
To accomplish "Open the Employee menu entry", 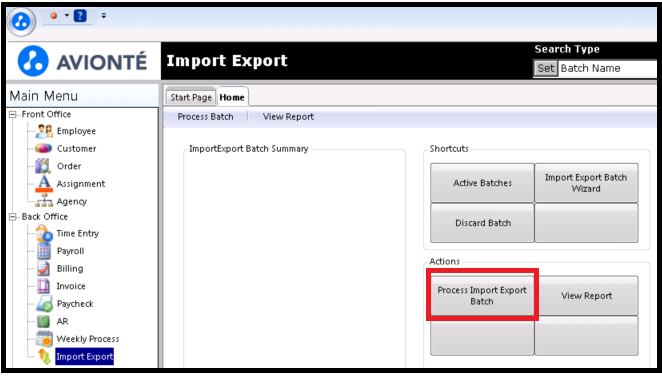I will tap(76, 131).
